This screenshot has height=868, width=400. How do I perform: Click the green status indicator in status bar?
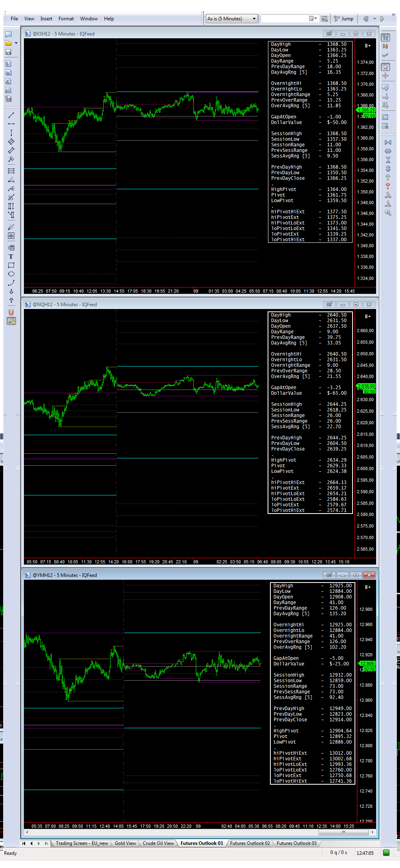(x=386, y=853)
